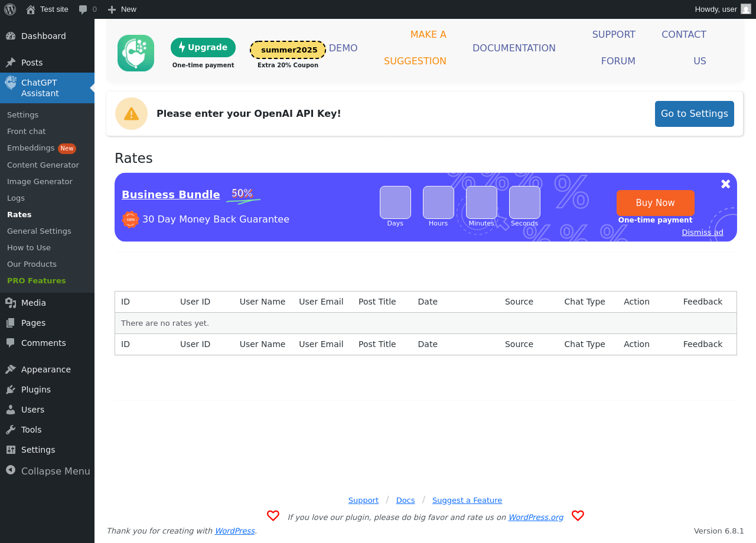Click the left red heart icon
Screen dimensions: 756x543
click(x=273, y=516)
